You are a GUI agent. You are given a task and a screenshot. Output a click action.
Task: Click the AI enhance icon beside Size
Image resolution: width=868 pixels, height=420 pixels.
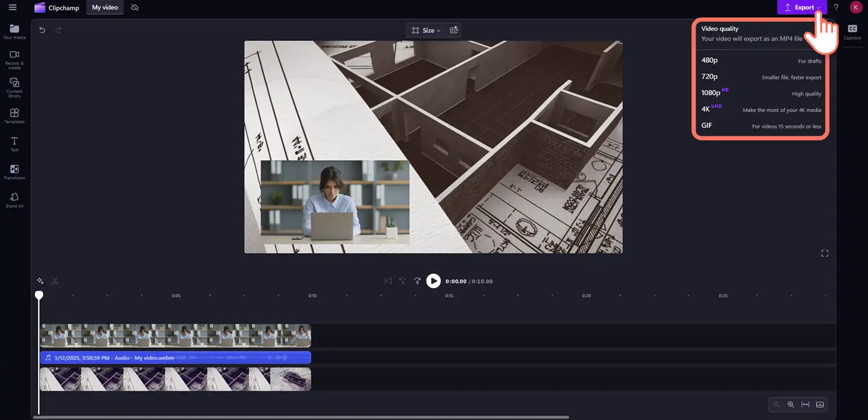click(x=454, y=30)
